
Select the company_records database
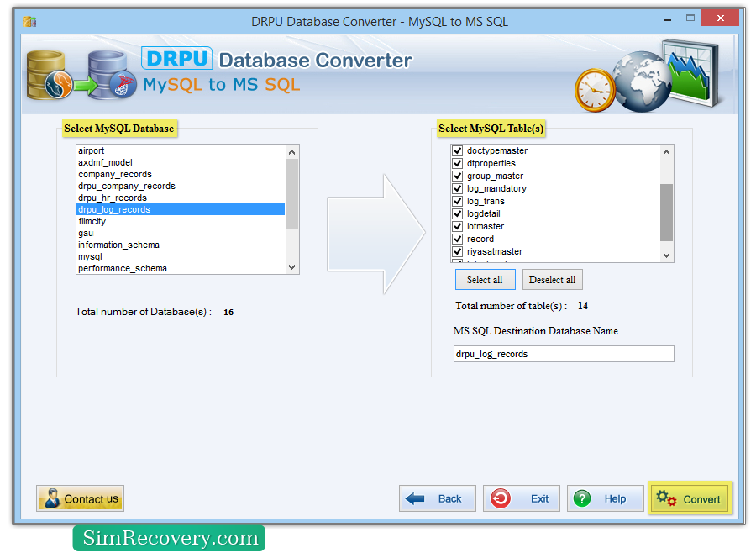[x=181, y=174]
